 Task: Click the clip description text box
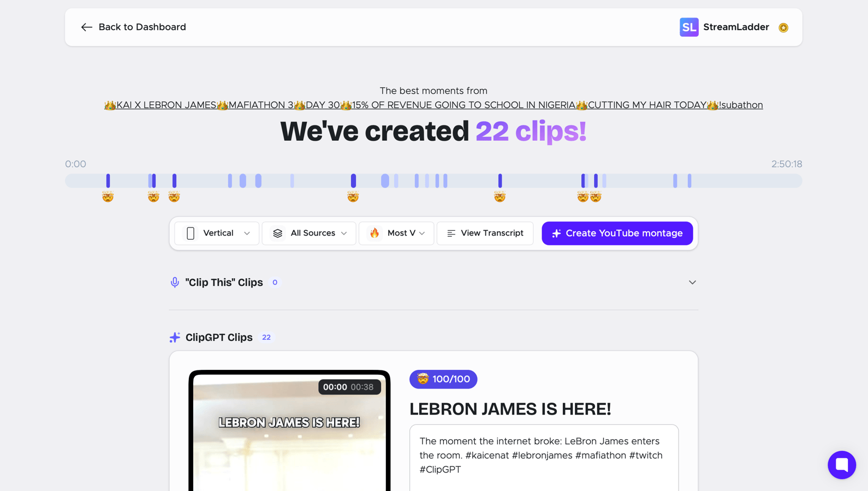(544, 457)
